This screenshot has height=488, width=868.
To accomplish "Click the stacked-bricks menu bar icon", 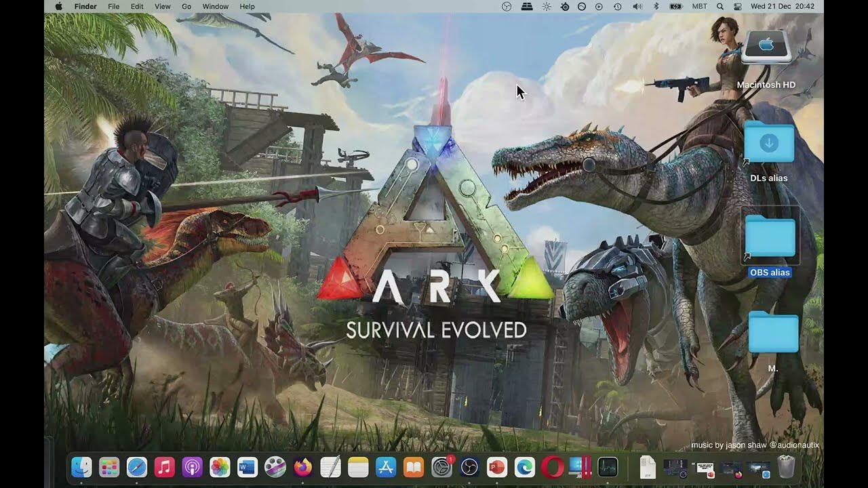I will 527,6.
